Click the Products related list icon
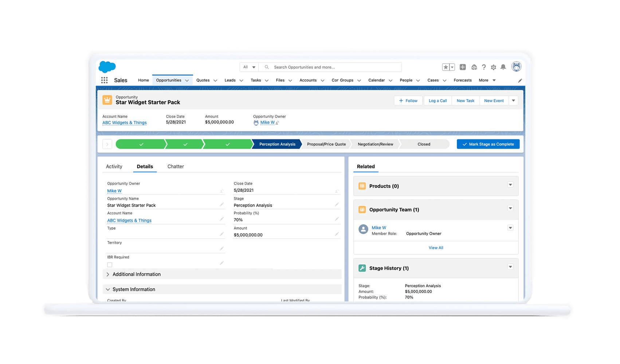The height and width of the screenshot is (364, 620). (362, 186)
